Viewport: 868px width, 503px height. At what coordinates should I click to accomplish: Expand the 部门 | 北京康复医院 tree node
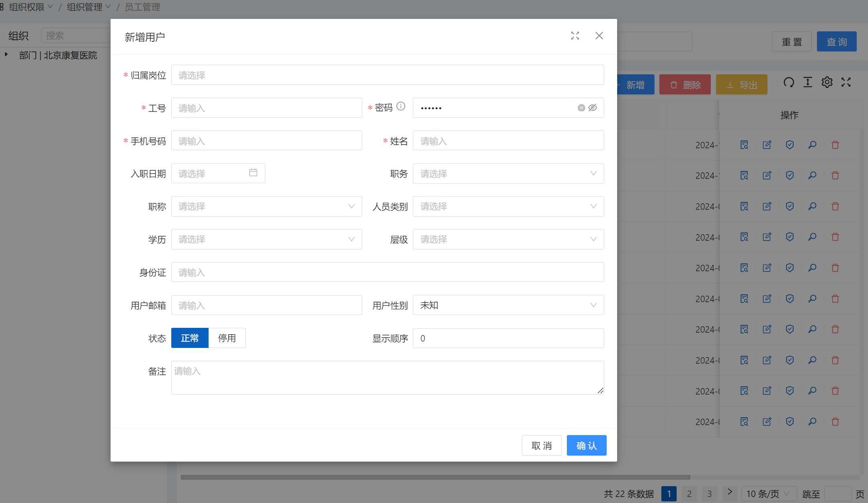click(6, 54)
